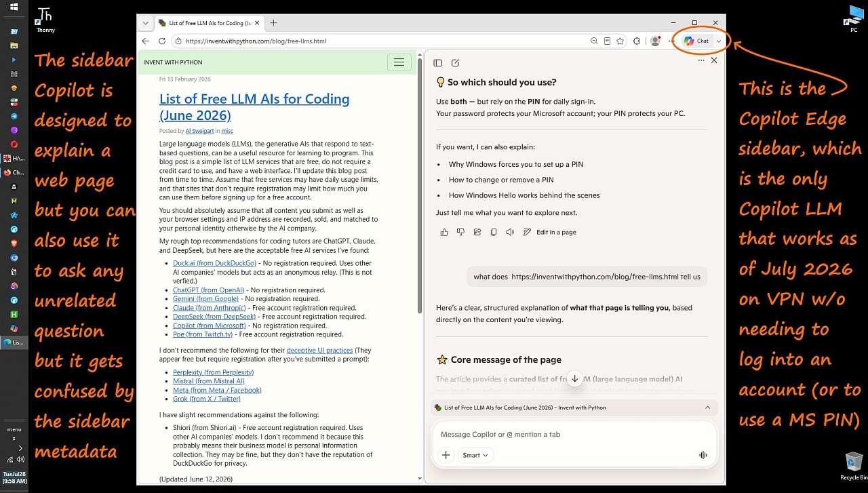Viewport: 868px width, 493px height.
Task: Click the Copilot Chat toolbar button
Action: tap(696, 41)
